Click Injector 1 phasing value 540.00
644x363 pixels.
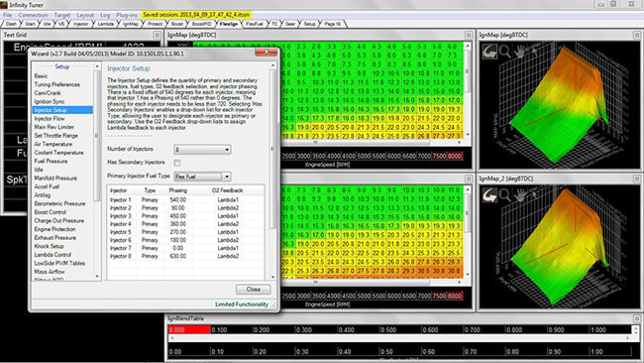[177, 199]
